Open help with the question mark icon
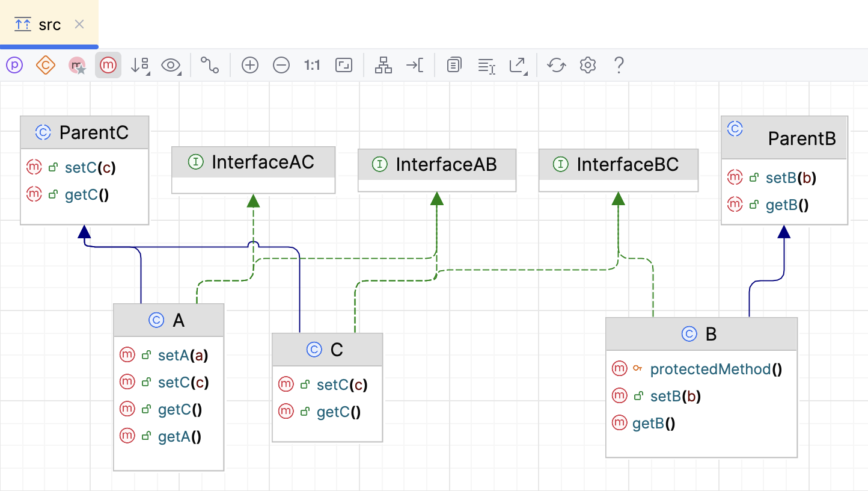Image resolution: width=868 pixels, height=491 pixels. click(x=619, y=65)
